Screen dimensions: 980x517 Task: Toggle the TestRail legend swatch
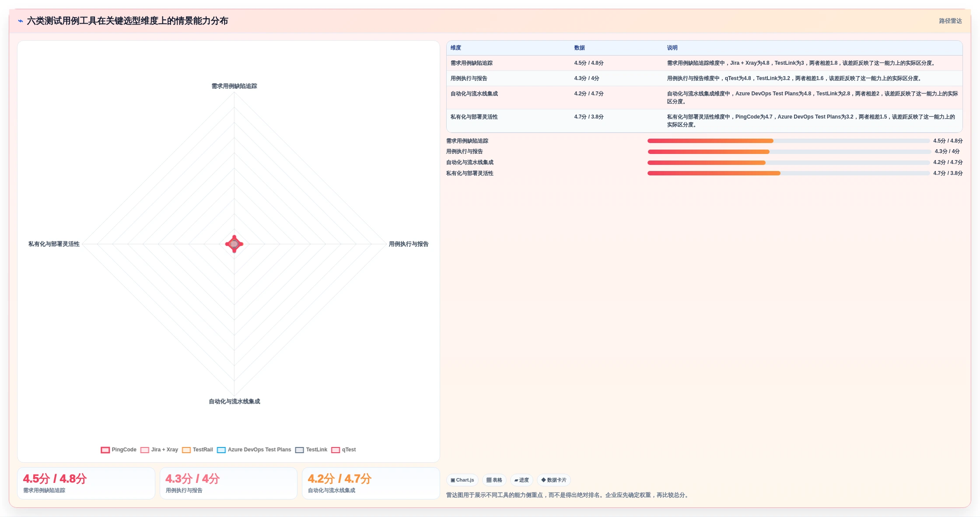tap(186, 450)
